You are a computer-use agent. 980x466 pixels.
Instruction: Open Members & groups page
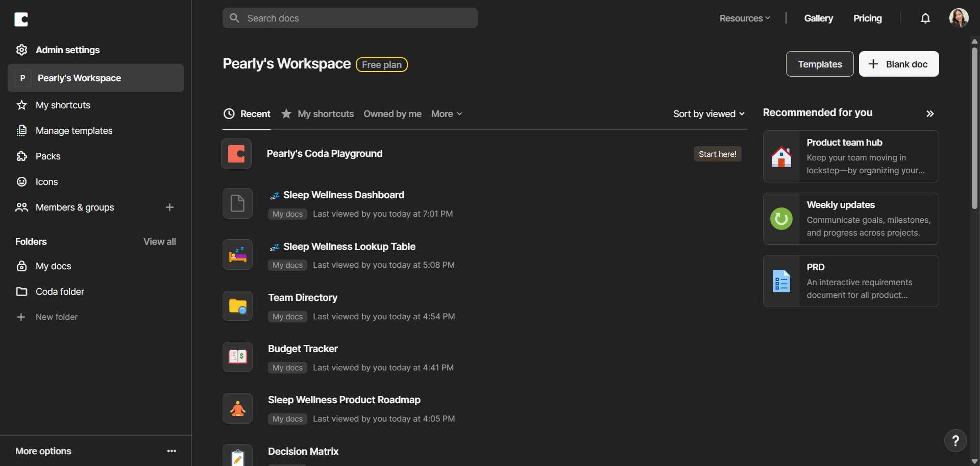pyautogui.click(x=75, y=207)
